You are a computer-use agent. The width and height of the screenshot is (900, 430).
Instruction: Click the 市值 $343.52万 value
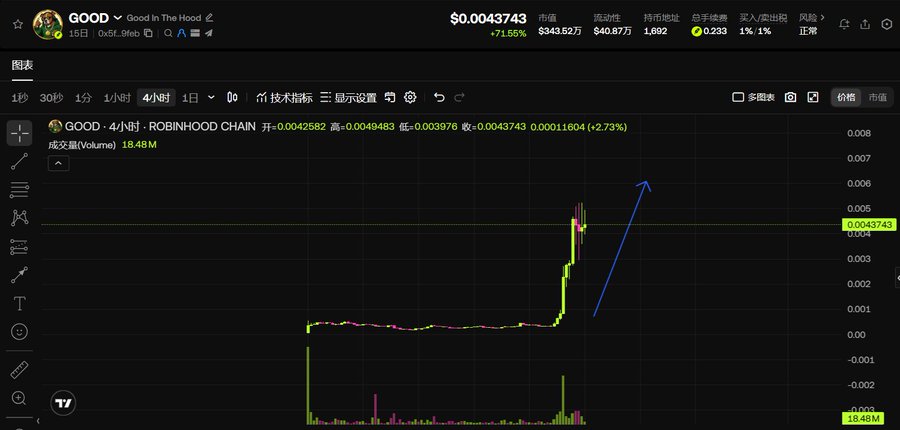(x=560, y=31)
